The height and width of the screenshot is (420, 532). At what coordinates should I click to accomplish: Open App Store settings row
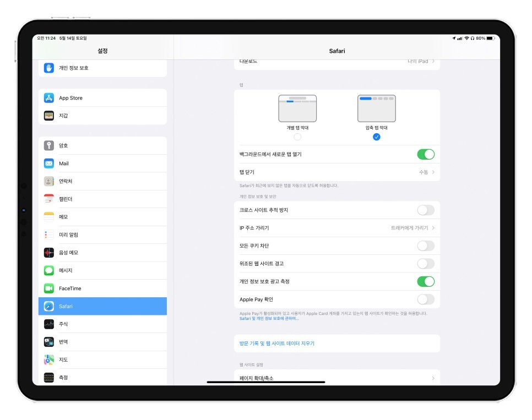point(102,97)
